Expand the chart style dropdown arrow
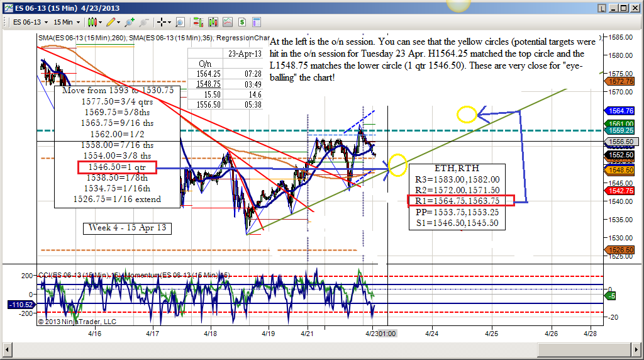This screenshot has width=644, height=360. pyautogui.click(x=100, y=22)
